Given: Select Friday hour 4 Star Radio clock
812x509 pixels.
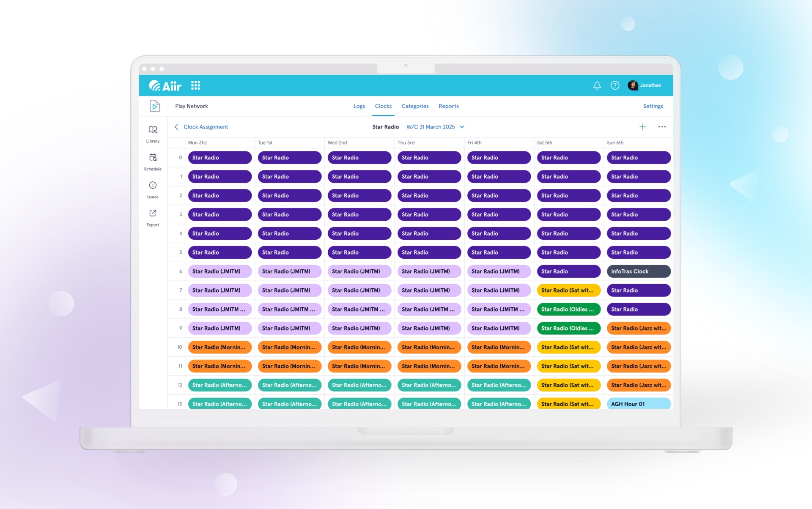Looking at the screenshot, I should (499, 233).
